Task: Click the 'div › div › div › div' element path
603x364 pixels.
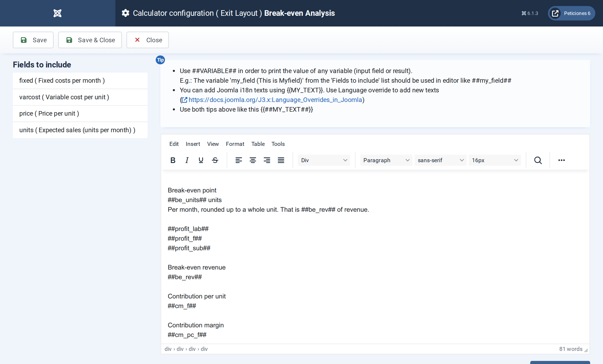Action: [186, 349]
